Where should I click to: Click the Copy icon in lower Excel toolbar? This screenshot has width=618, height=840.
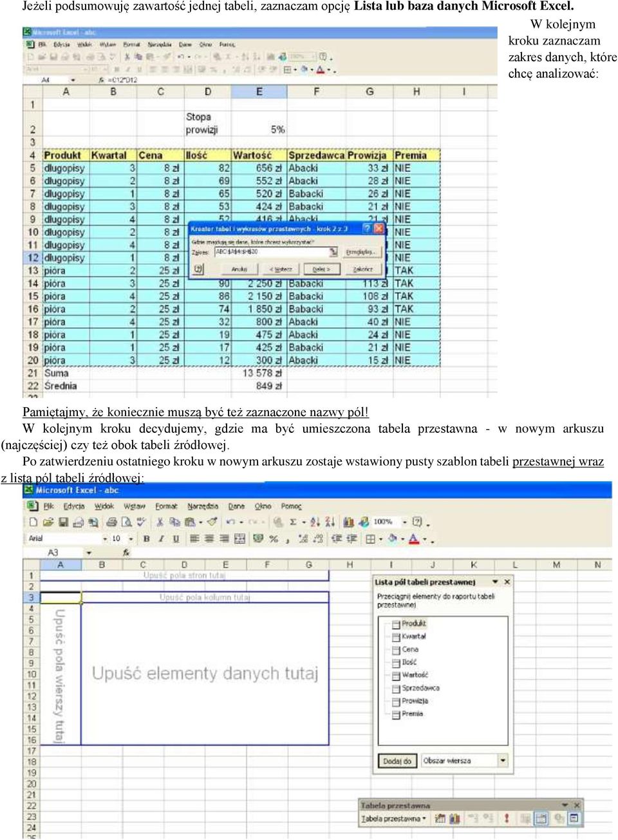[173, 522]
